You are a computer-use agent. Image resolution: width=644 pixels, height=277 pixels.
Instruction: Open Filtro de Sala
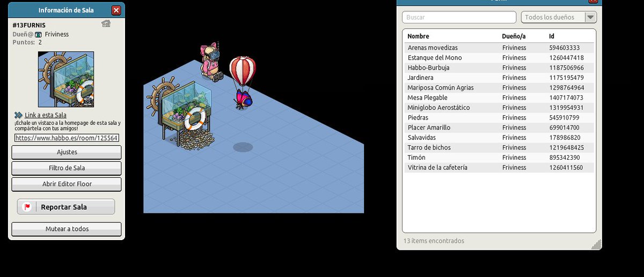[67, 168]
